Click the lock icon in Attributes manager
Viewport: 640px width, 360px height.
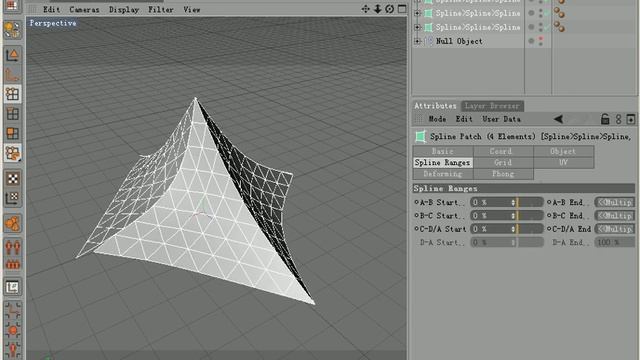pos(605,119)
